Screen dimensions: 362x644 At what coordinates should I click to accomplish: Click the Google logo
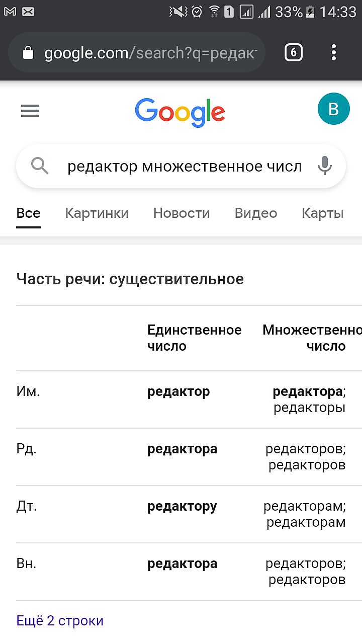coord(180,112)
